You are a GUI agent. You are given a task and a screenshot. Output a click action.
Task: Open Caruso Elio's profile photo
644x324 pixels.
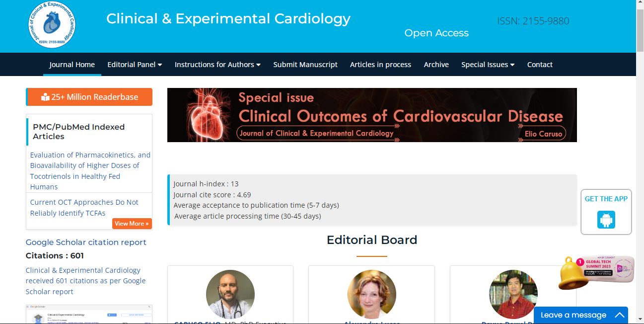pyautogui.click(x=230, y=294)
